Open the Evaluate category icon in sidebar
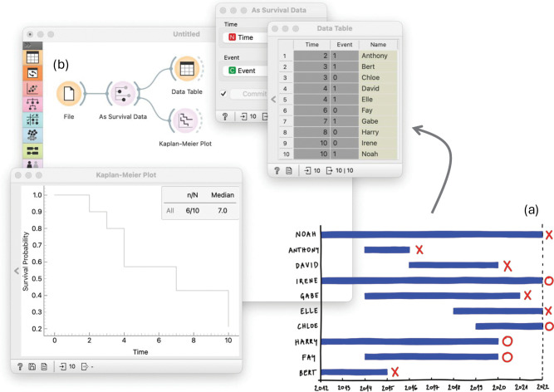The image size is (554, 392). pyautogui.click(x=32, y=120)
